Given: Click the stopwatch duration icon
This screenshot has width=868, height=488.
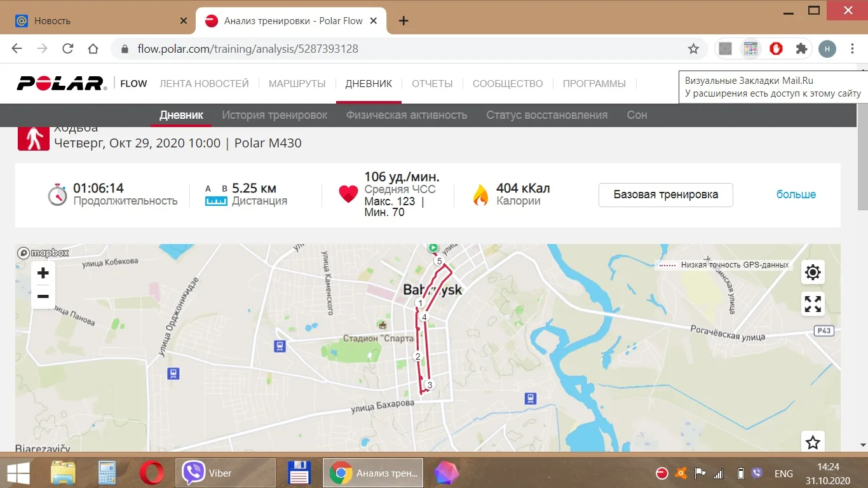Looking at the screenshot, I should 57,194.
